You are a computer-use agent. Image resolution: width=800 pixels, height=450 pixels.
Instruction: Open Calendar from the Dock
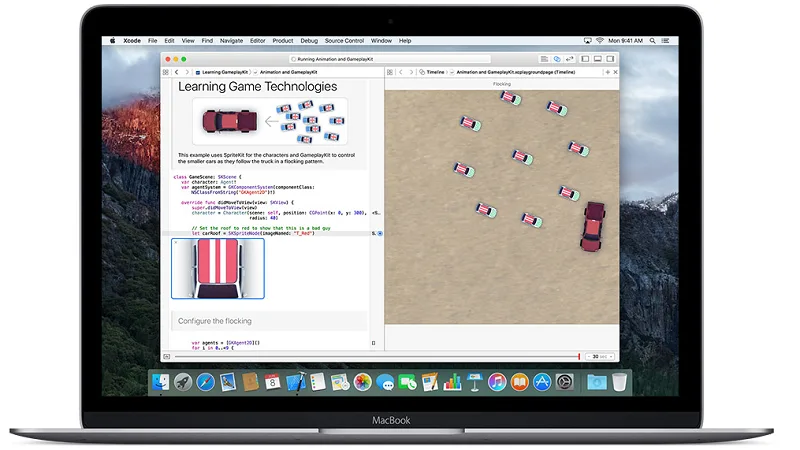272,382
